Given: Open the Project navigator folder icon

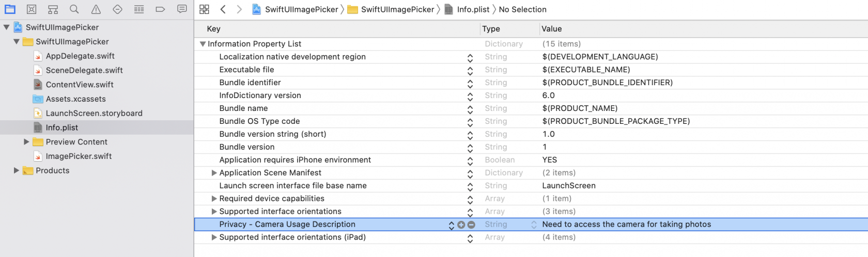Looking at the screenshot, I should click(10, 9).
